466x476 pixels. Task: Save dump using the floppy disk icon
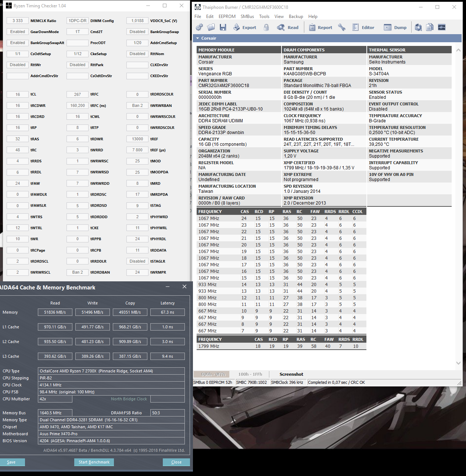click(x=223, y=27)
